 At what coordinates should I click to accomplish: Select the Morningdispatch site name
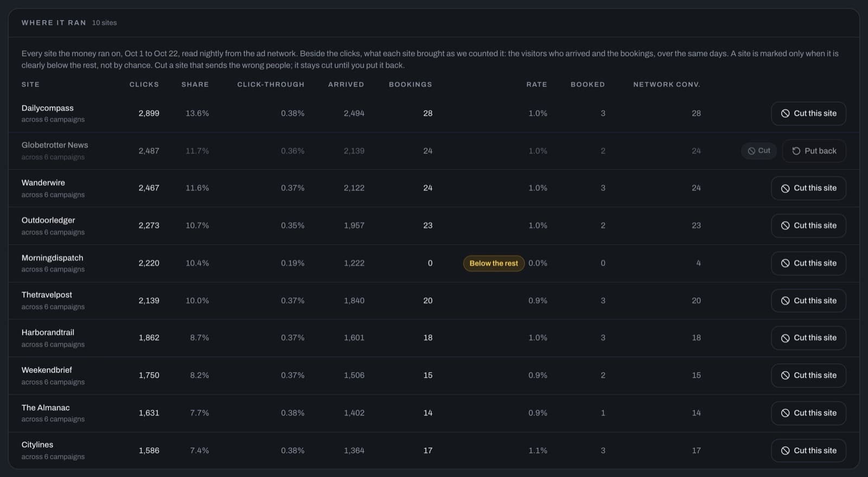53,257
